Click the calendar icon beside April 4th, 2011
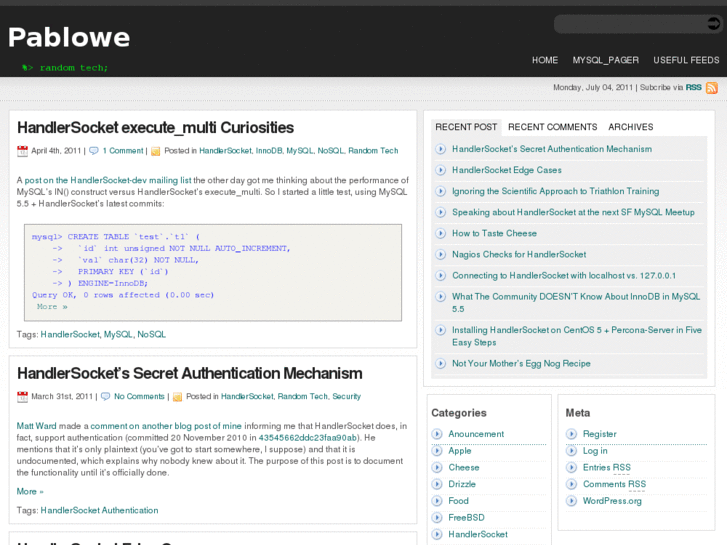727x545 pixels. 22,151
